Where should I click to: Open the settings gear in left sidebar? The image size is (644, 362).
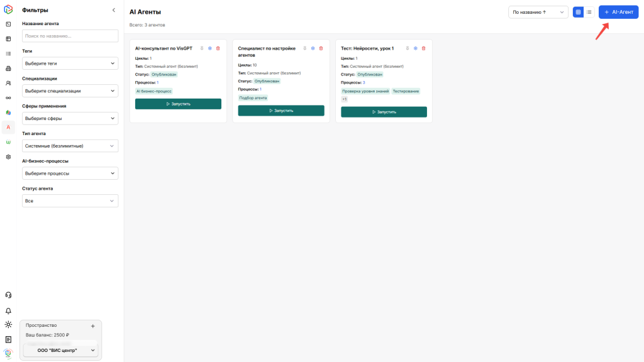(x=8, y=156)
